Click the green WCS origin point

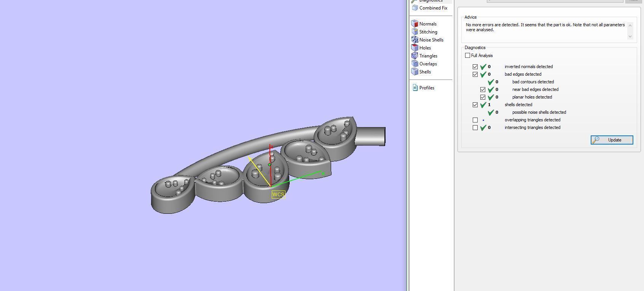coord(269,165)
